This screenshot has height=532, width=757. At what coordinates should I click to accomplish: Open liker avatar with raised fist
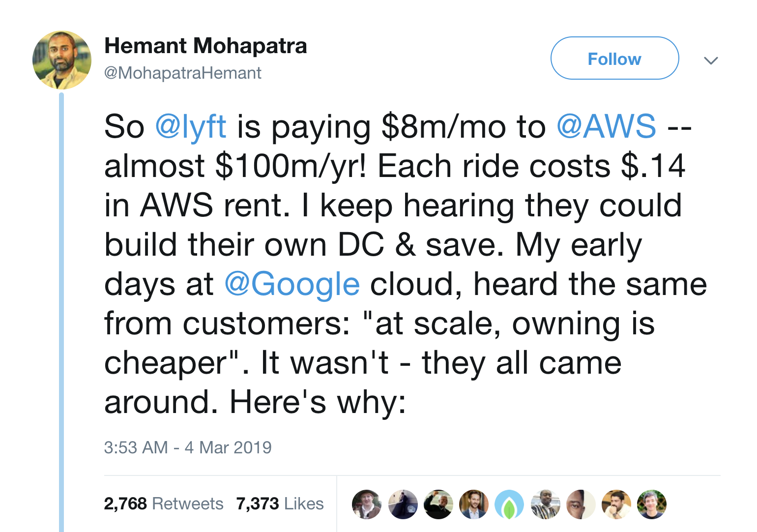tap(438, 504)
